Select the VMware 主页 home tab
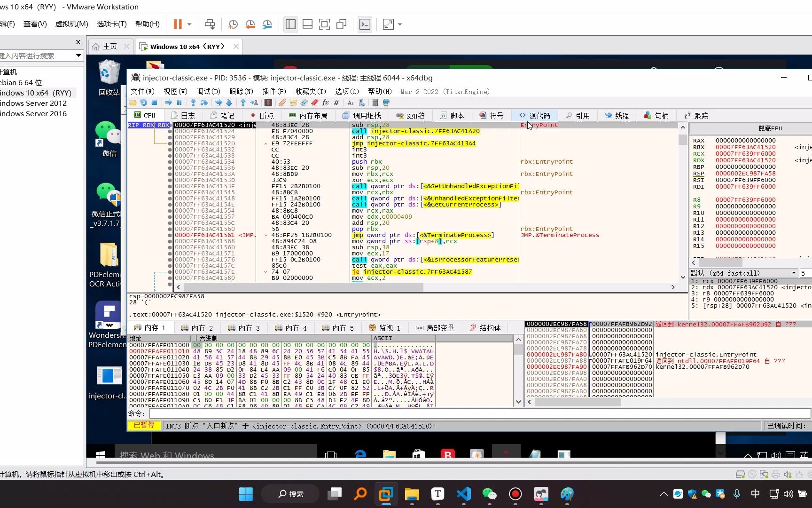 click(110, 46)
